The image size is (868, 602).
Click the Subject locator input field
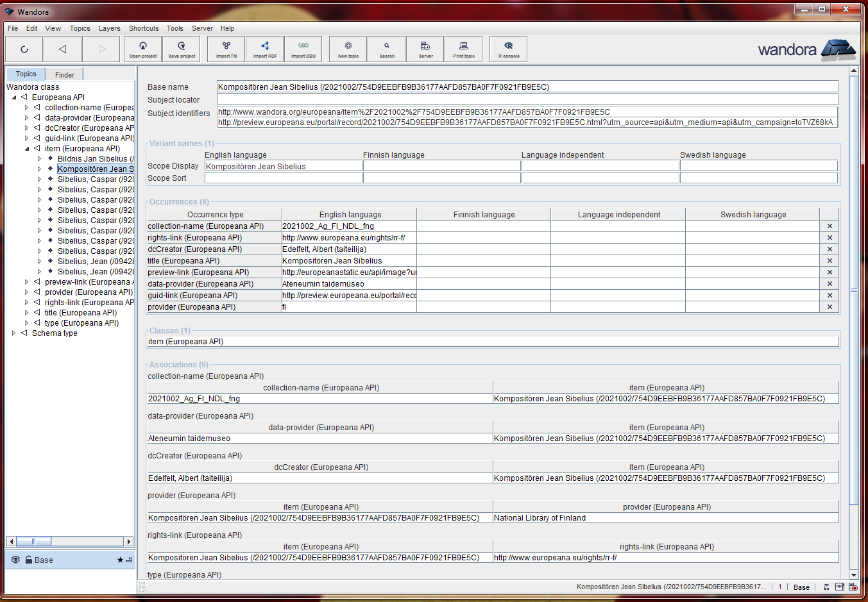527,99
